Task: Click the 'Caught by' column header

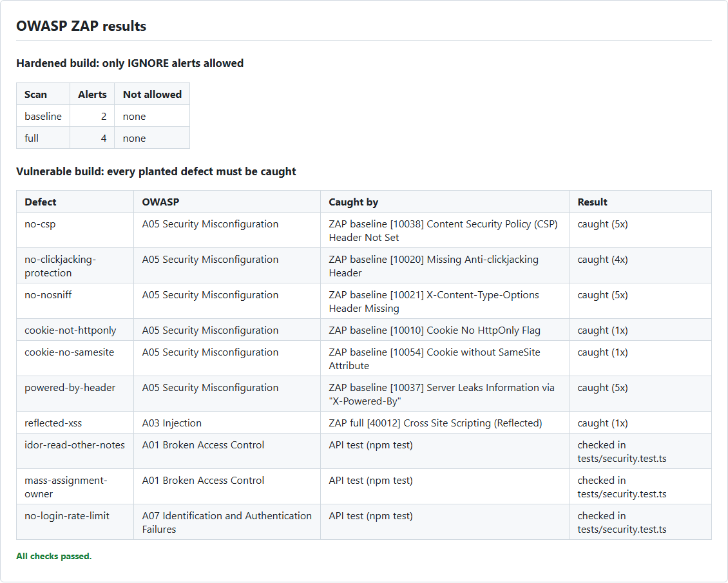Action: tap(445, 202)
